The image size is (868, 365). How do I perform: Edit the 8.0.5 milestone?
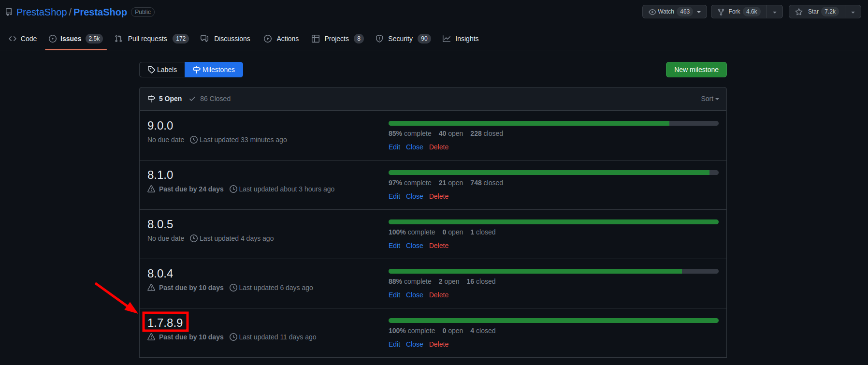pos(394,246)
